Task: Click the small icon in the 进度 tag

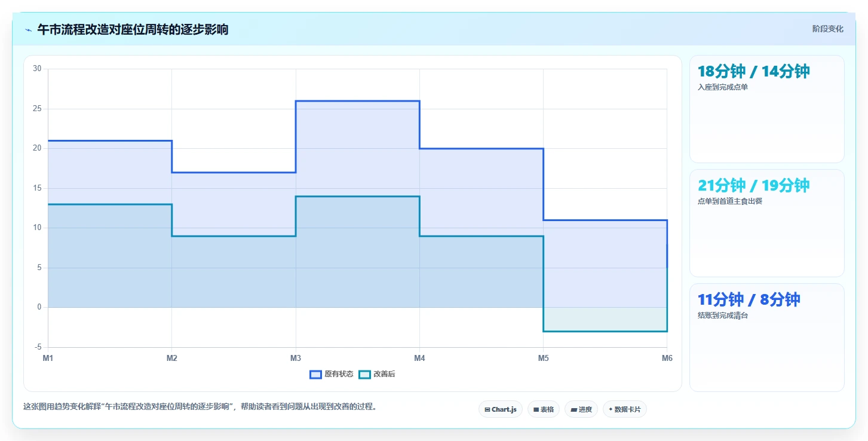Action: pos(573,410)
